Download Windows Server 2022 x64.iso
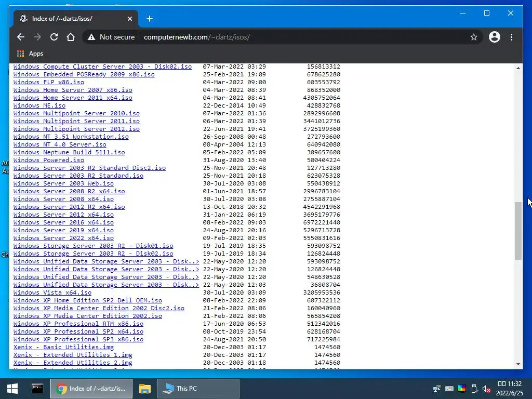This screenshot has width=532, height=399. (x=63, y=238)
